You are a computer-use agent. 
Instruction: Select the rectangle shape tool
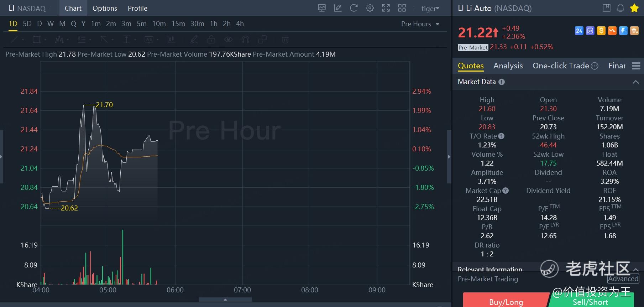click(x=37, y=39)
